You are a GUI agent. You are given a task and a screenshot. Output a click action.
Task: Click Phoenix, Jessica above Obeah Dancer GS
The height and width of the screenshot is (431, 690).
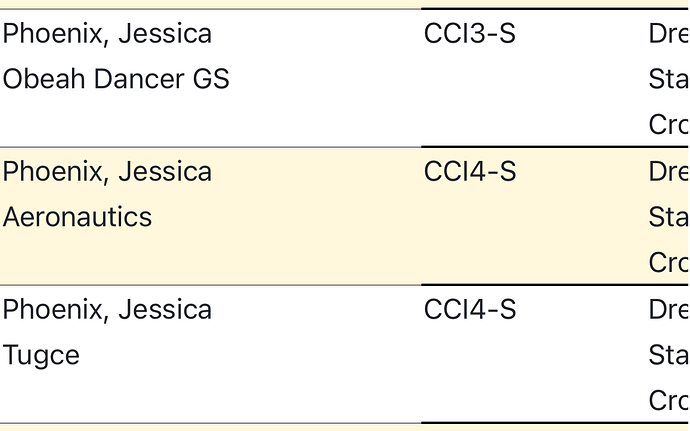coord(107,34)
